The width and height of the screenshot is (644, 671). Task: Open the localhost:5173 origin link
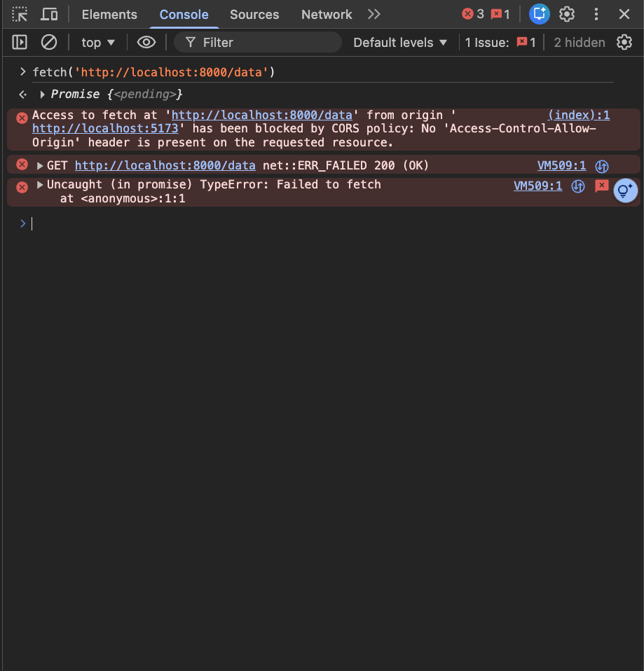105,129
